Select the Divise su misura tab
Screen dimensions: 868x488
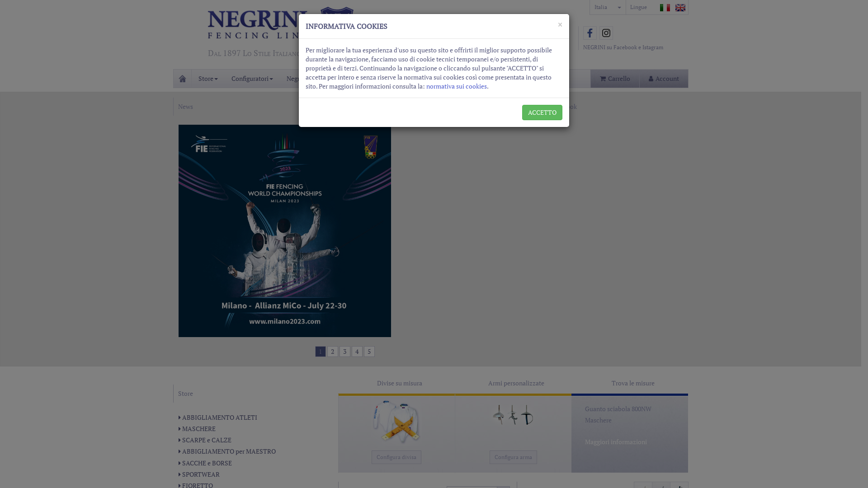400,383
